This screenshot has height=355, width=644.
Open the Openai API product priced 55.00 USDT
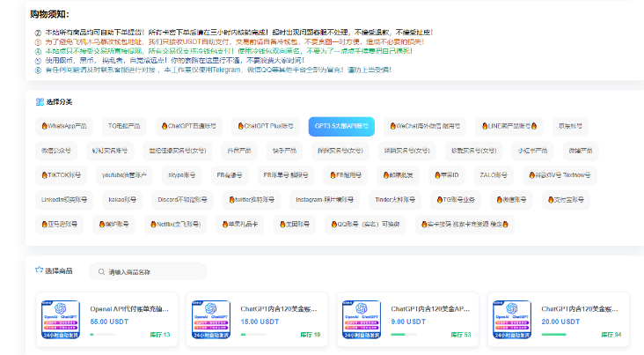(x=106, y=320)
